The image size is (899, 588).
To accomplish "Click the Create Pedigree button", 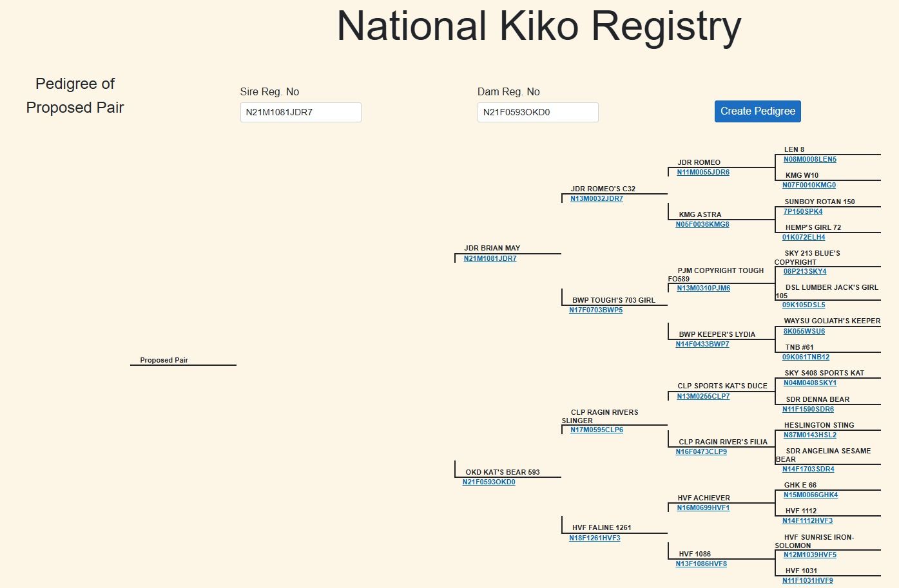I will coord(757,111).
